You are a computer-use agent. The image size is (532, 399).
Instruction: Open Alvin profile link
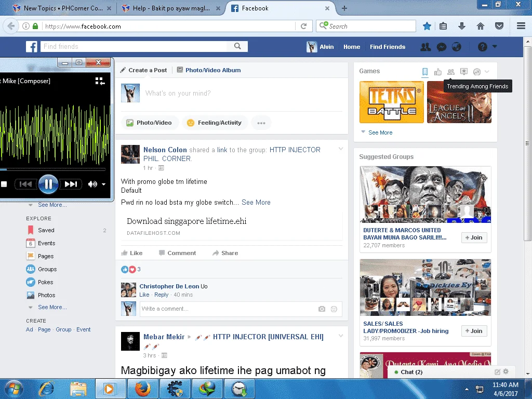tap(320, 47)
